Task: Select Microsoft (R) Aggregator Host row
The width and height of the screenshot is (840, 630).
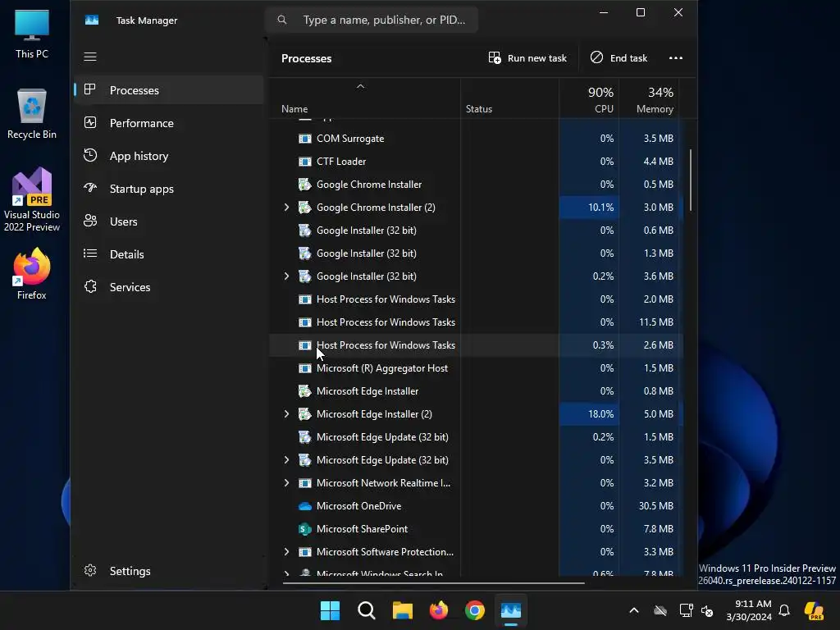Action: (x=476, y=368)
